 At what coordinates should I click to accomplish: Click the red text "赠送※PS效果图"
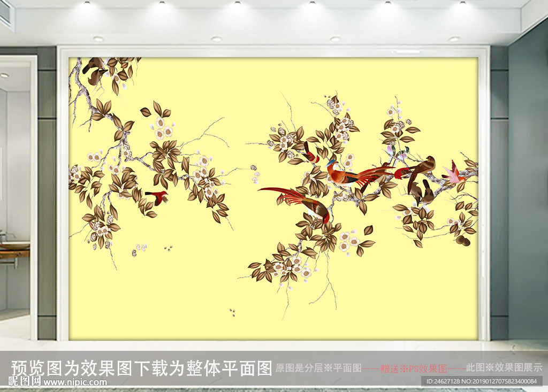[x=414, y=368]
